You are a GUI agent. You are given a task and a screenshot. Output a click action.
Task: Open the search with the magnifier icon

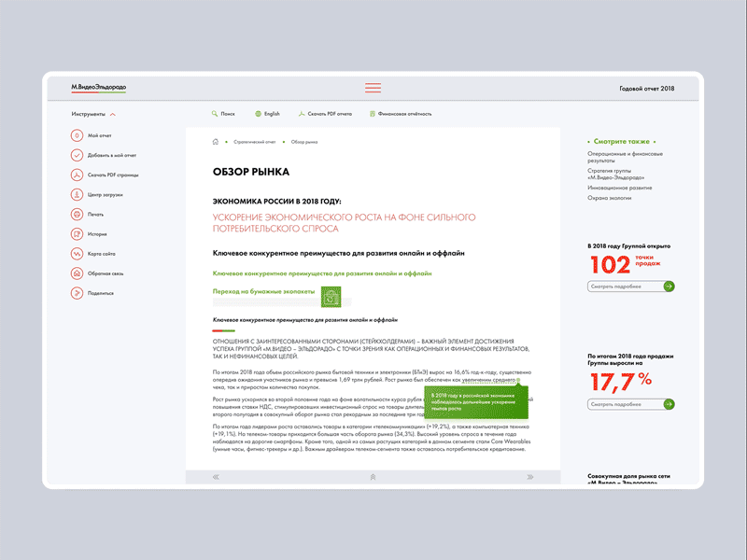[x=213, y=113]
